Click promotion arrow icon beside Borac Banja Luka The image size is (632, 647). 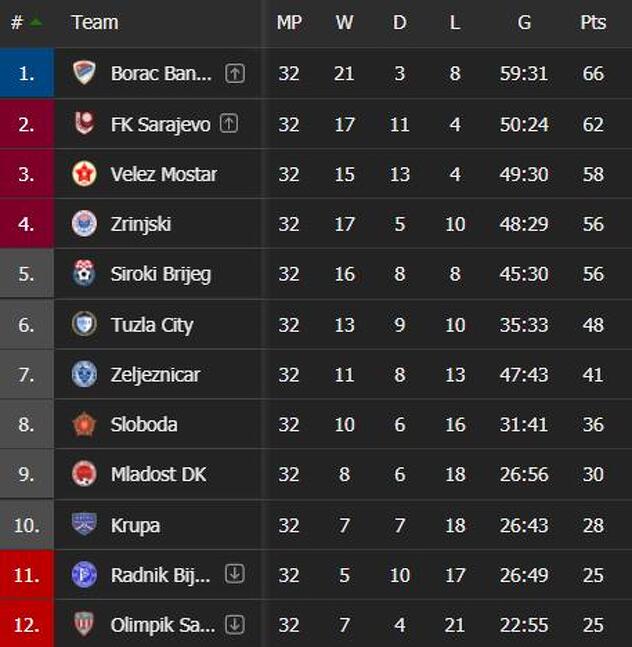pyautogui.click(x=235, y=73)
